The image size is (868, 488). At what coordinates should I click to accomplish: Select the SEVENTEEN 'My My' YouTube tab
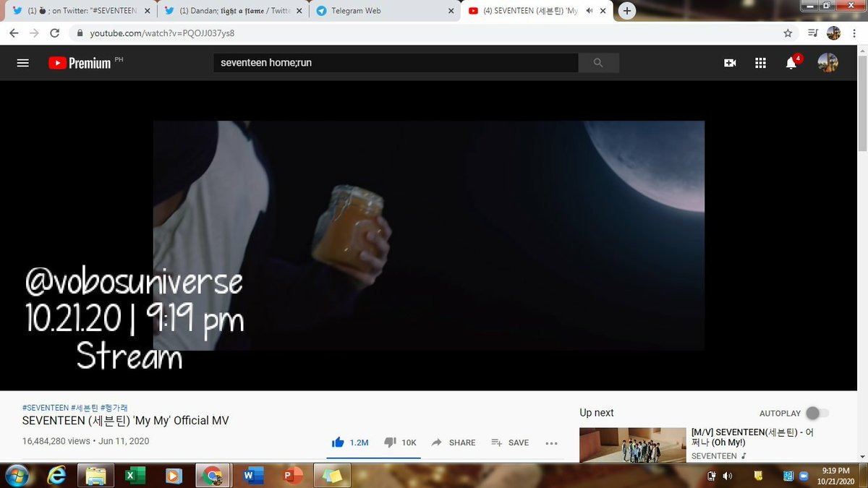(535, 11)
